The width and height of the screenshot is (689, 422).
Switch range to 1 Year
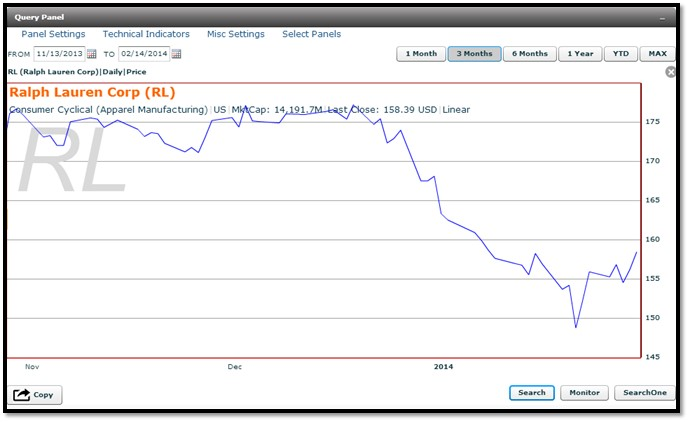[580, 54]
